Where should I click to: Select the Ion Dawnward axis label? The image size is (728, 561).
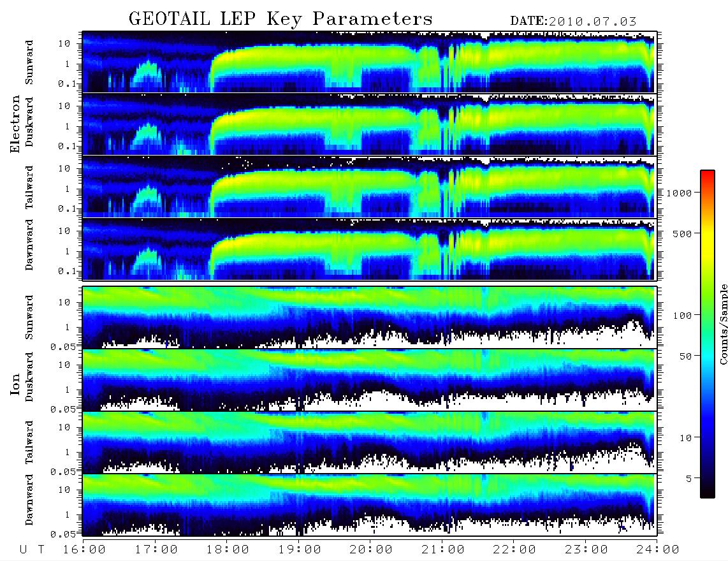coord(29,500)
